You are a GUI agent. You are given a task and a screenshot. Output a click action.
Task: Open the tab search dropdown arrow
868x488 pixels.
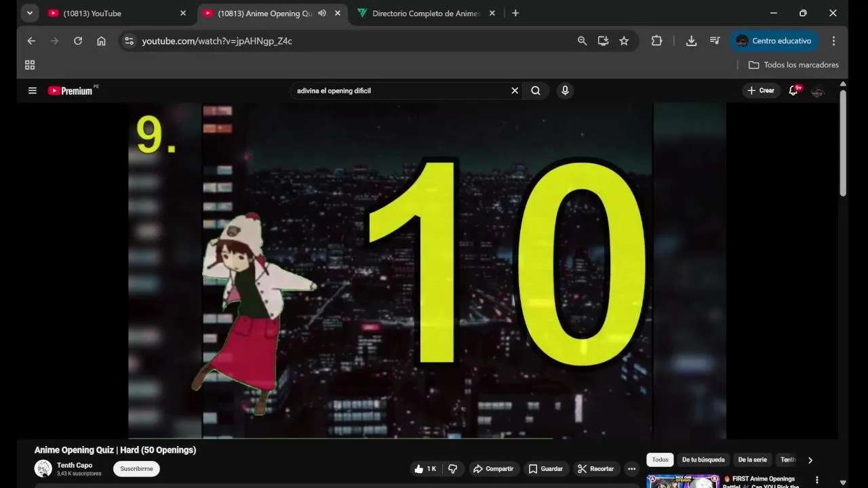29,13
